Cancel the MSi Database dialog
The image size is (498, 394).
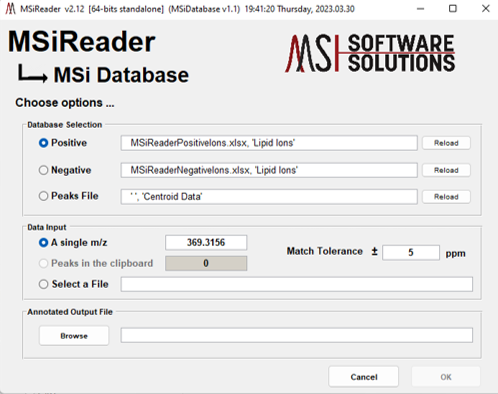364,377
